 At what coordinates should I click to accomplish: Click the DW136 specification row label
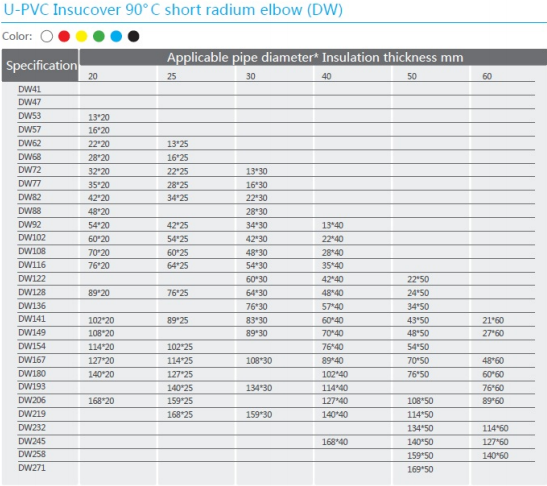pos(32,306)
